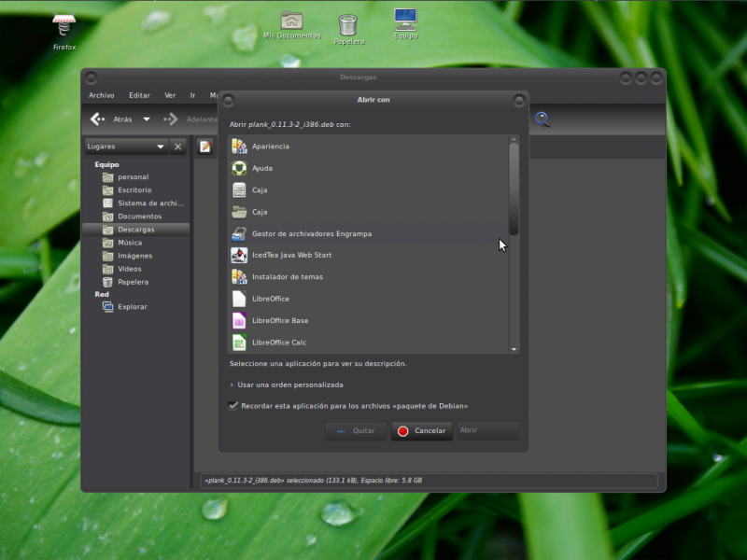Open the Archivo menu
747x560 pixels.
101,95
